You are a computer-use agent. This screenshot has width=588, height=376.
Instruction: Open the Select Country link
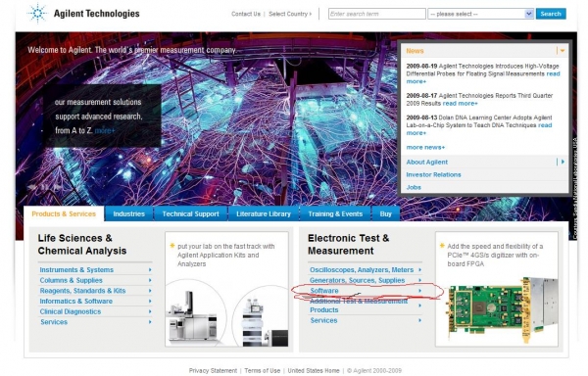click(290, 14)
